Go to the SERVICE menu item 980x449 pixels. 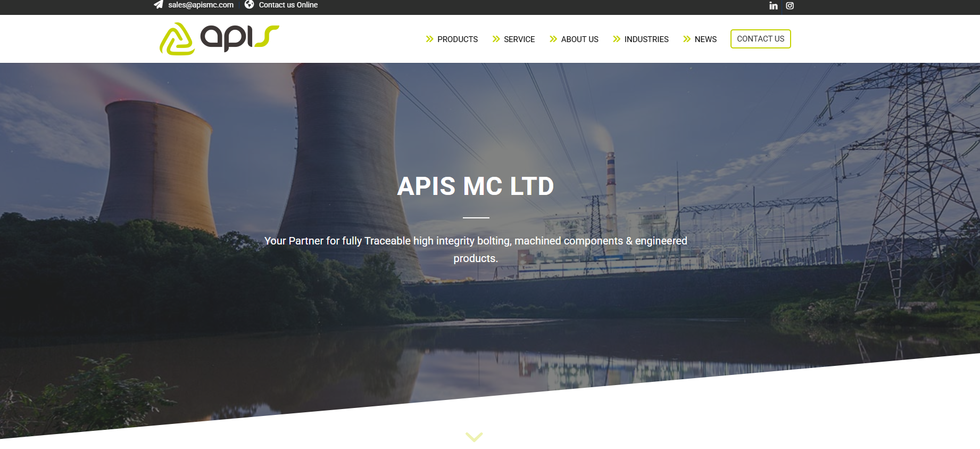(519, 39)
